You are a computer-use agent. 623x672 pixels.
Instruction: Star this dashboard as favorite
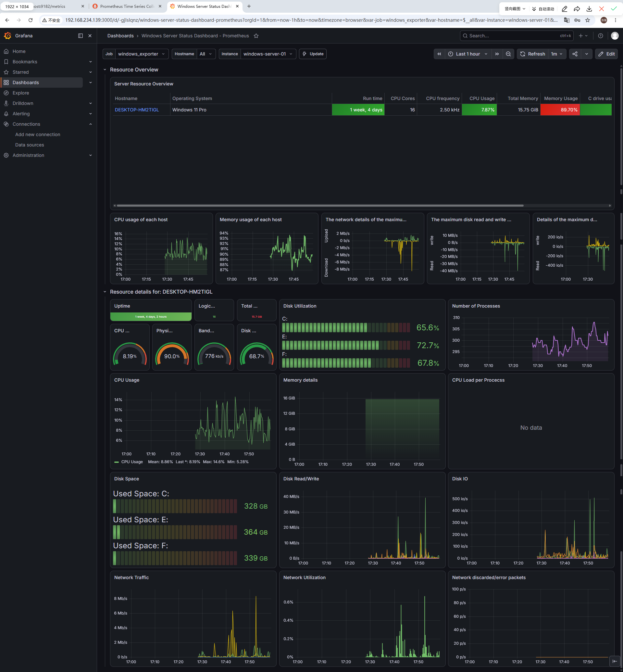[x=256, y=36]
